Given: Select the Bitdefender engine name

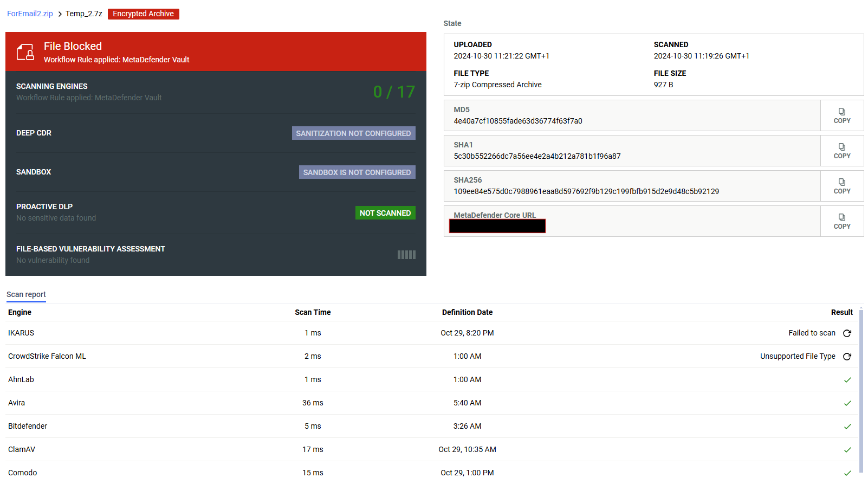Looking at the screenshot, I should [x=28, y=426].
